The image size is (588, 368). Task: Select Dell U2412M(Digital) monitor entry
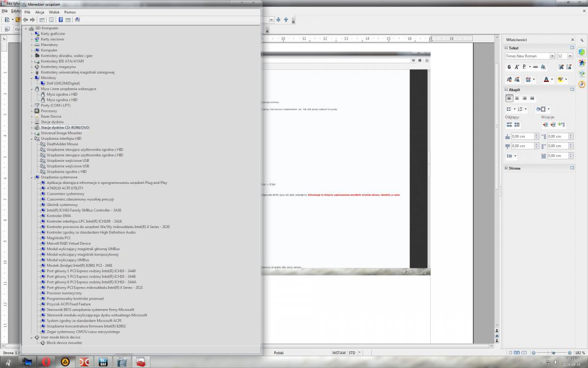(x=63, y=83)
